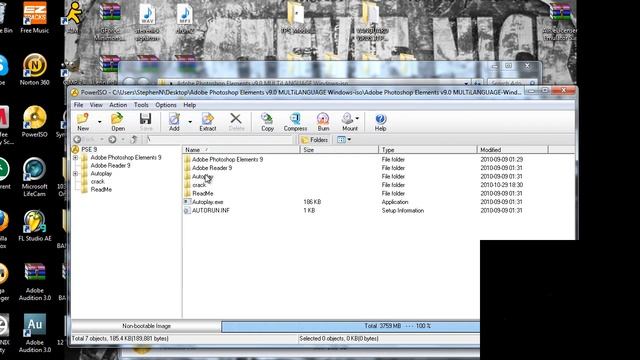Image resolution: width=640 pixels, height=360 pixels.
Task: Select ReadMe folder in file list
Action: pos(202,193)
